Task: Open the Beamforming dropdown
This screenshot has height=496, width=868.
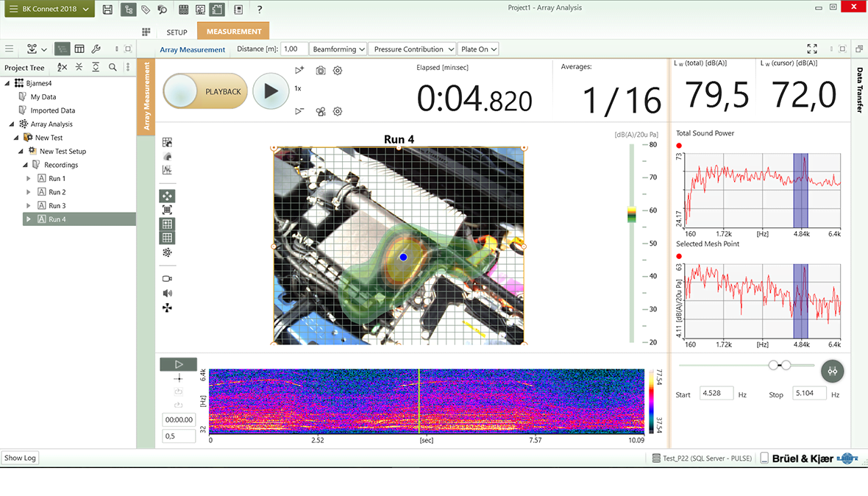Action: (338, 49)
